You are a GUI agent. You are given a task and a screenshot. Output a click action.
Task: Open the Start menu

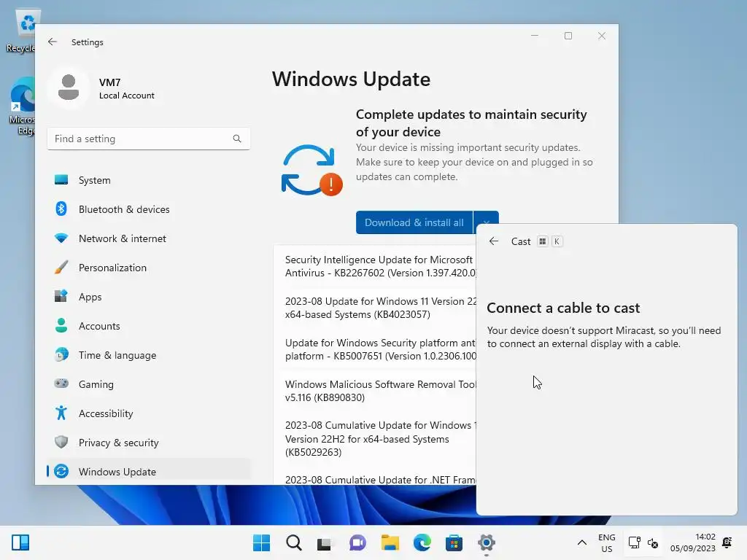point(262,542)
